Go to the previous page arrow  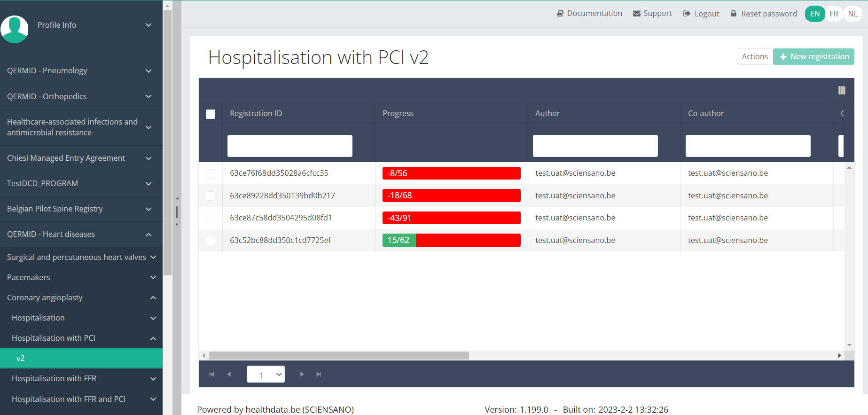(x=229, y=374)
